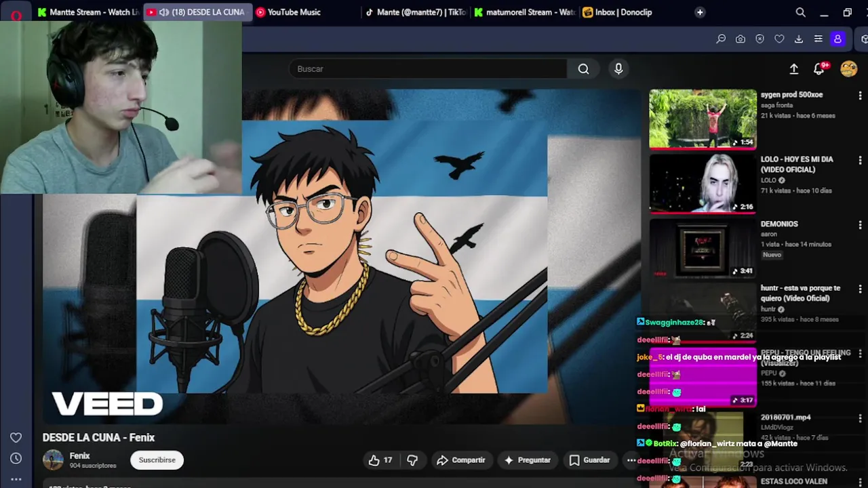Take a snapshot with the camera icon
The height and width of the screenshot is (488, 868).
[741, 39]
